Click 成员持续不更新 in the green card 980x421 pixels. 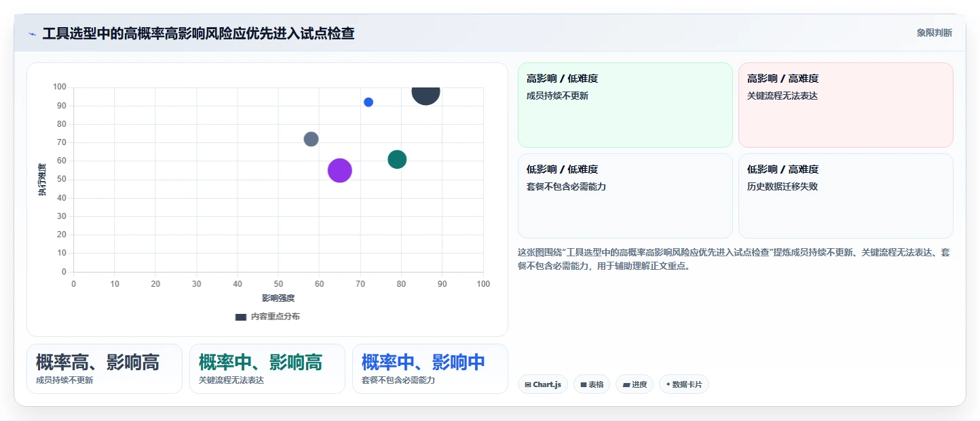(x=557, y=96)
